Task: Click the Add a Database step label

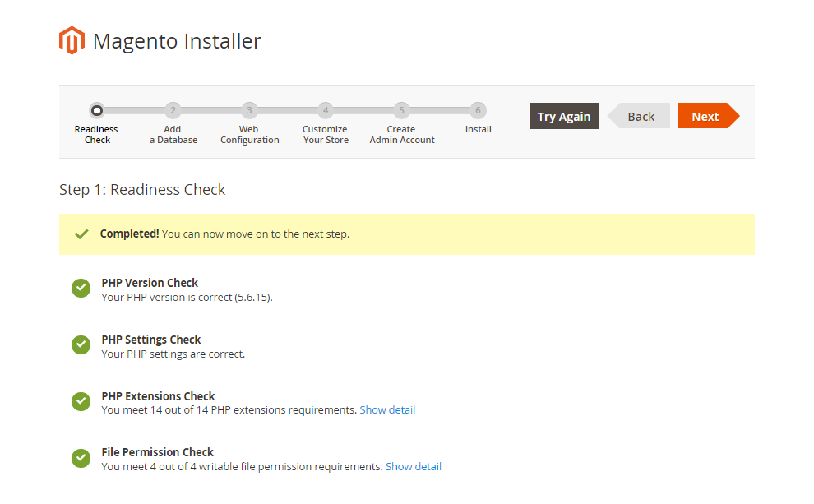Action: point(173,135)
